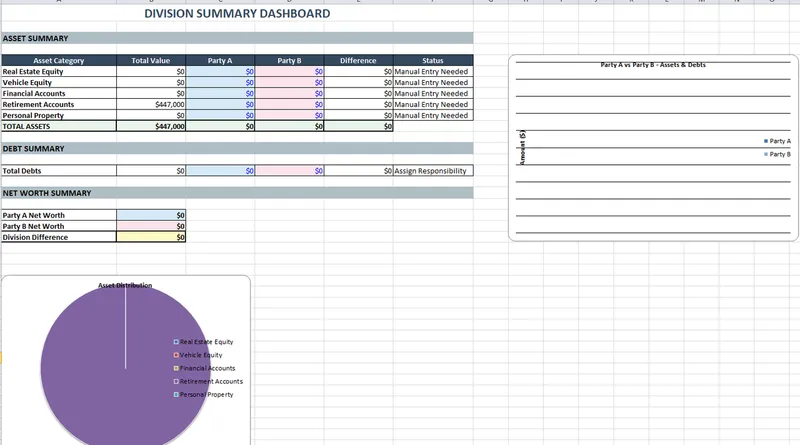Image resolution: width=800 pixels, height=445 pixels.
Task: Select Personal Property Party B input cell
Action: click(x=289, y=115)
